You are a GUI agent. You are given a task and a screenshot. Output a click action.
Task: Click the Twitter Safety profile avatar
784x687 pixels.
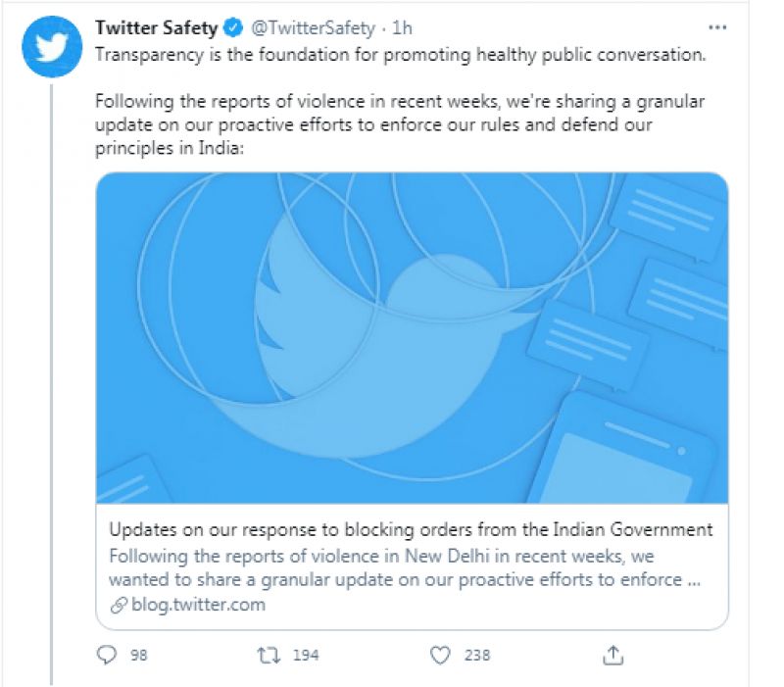tap(51, 46)
